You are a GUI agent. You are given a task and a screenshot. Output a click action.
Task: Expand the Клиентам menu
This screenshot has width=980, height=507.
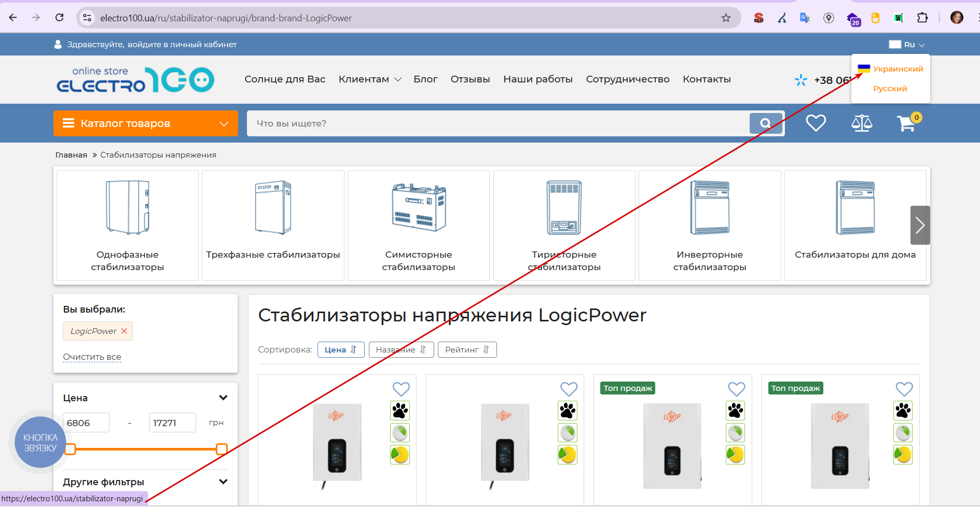370,79
